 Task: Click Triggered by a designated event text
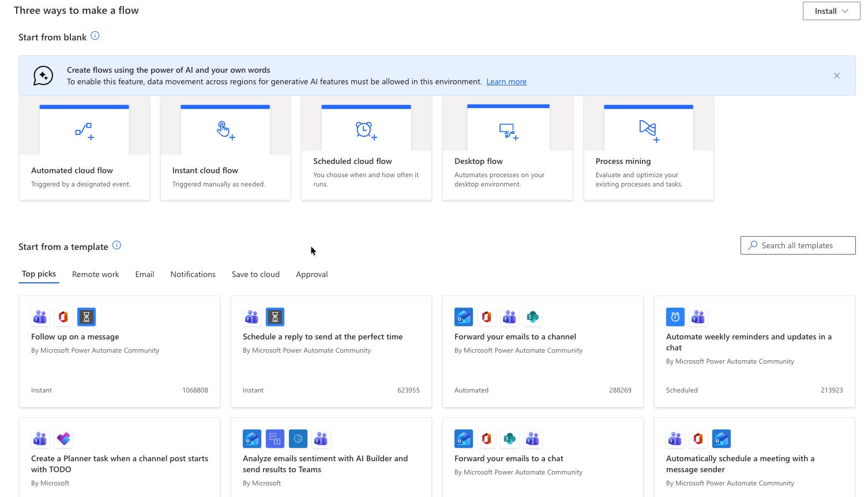coord(81,184)
